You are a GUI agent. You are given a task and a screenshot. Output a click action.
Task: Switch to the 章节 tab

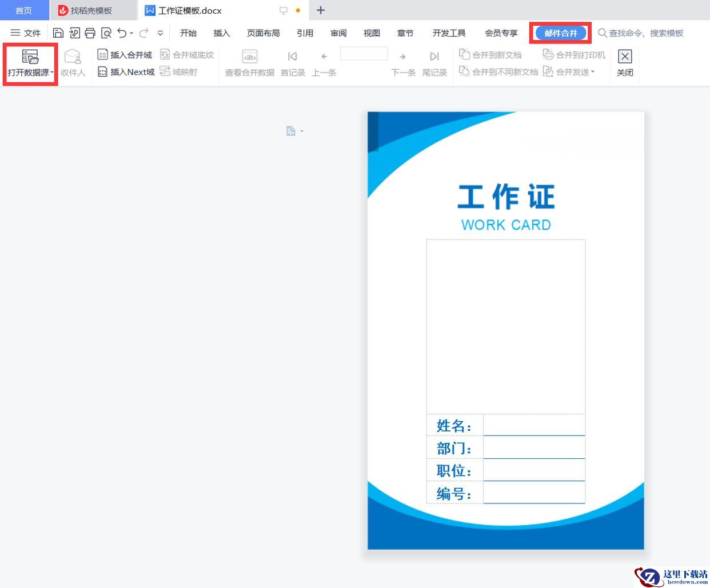click(x=405, y=33)
